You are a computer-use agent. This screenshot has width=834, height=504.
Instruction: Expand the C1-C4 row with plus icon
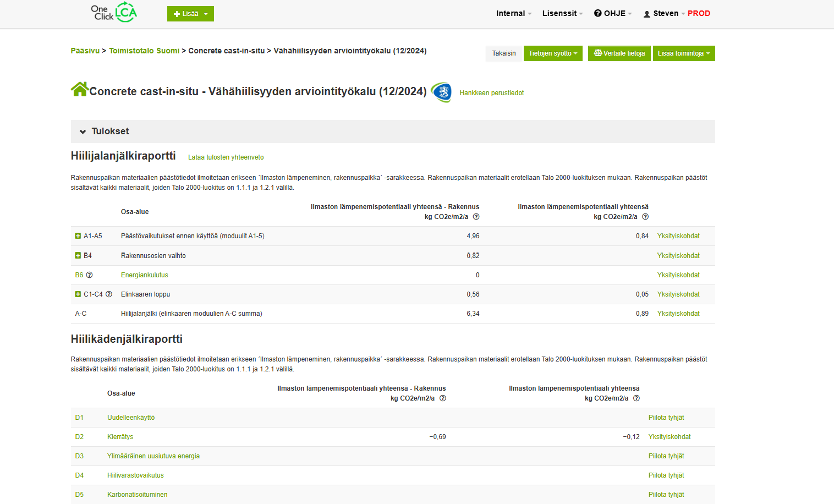point(78,294)
